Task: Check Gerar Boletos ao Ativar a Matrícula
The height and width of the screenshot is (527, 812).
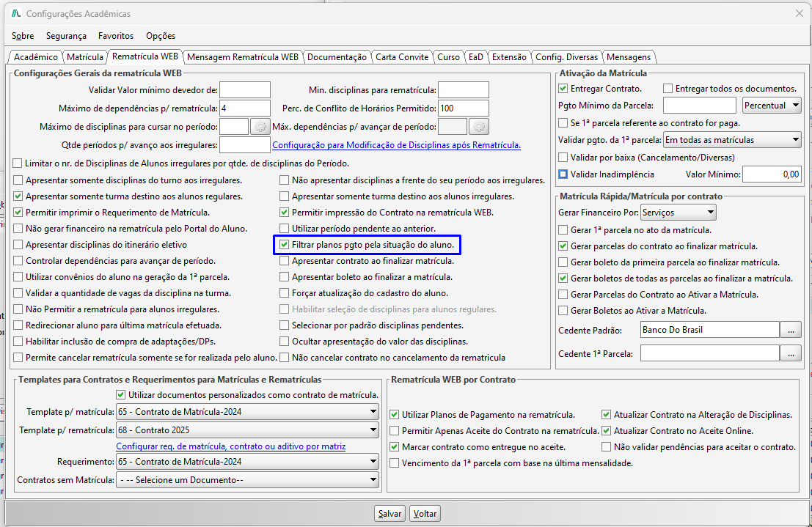Action: click(563, 311)
